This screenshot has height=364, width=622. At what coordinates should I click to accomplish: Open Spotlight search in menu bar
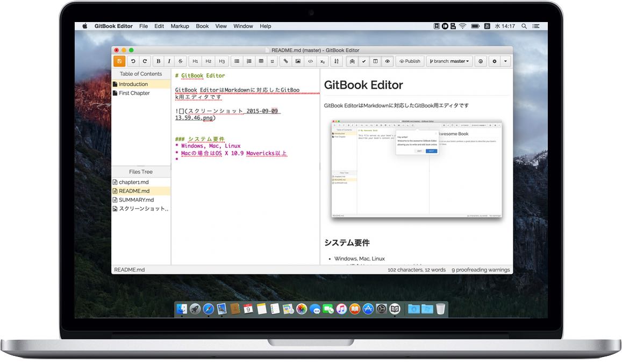pos(524,26)
